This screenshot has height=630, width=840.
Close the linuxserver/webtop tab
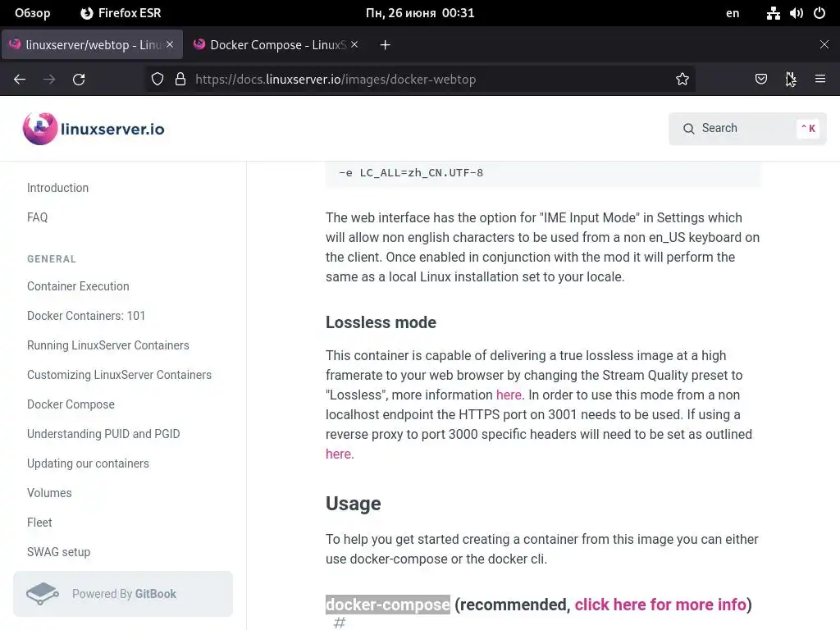click(x=171, y=45)
